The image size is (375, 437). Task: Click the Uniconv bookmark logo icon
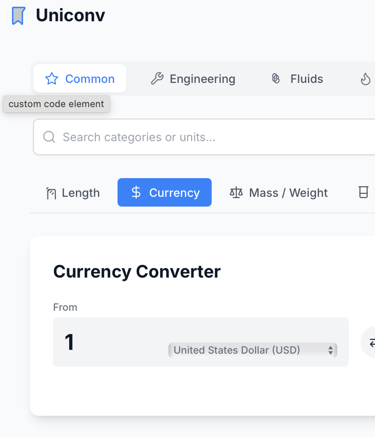pyautogui.click(x=18, y=16)
